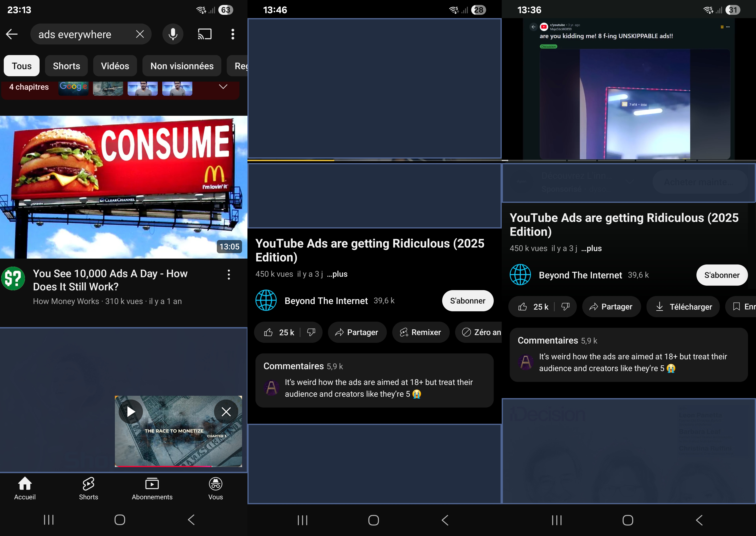Share the video using Partager
Image resolution: width=756 pixels, height=536 pixels.
[x=357, y=332]
